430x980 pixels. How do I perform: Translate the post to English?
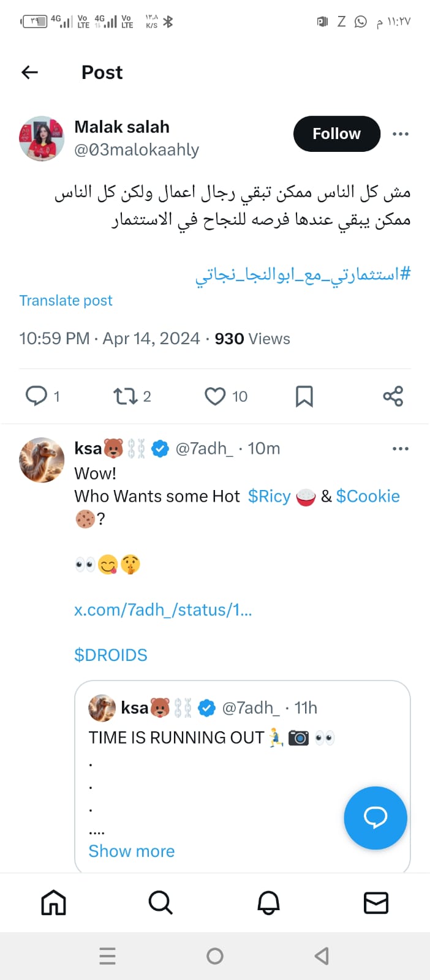[66, 301]
